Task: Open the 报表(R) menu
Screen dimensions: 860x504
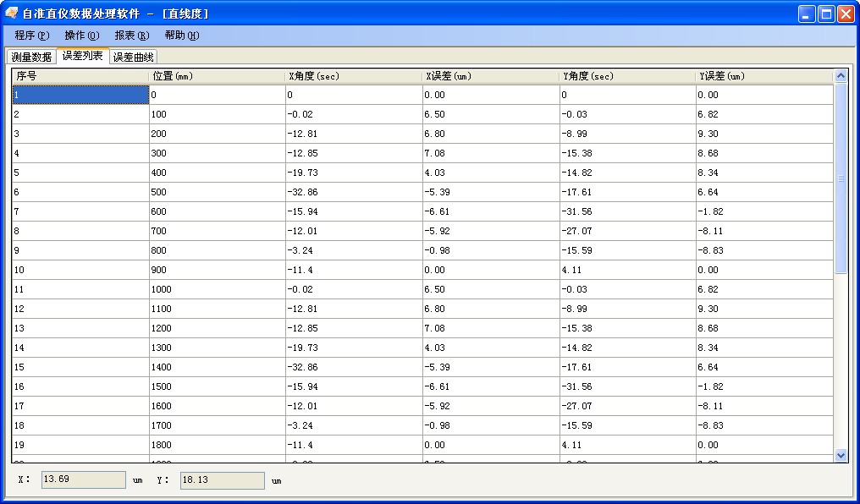Action: 131,36
